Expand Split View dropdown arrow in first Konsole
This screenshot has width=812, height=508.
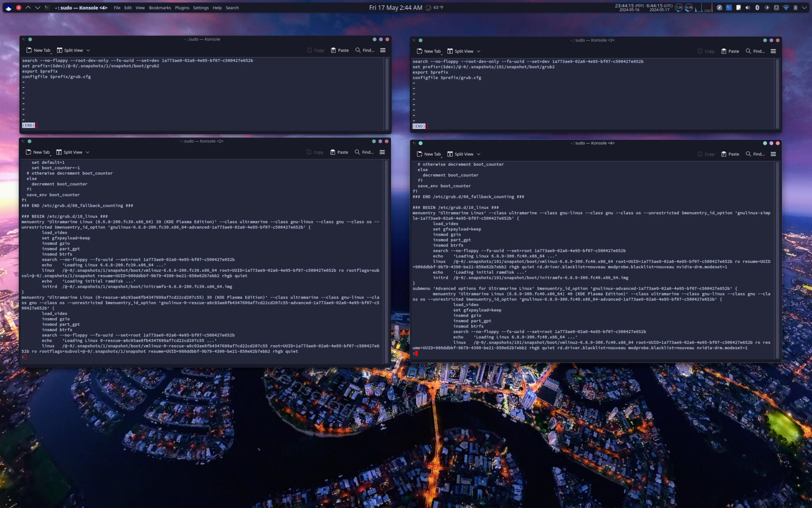point(88,50)
